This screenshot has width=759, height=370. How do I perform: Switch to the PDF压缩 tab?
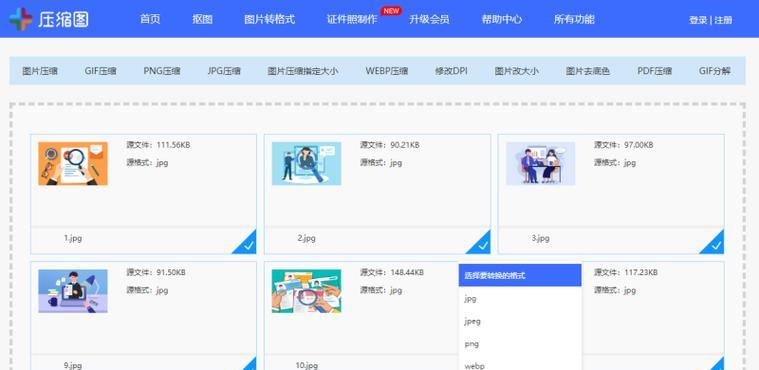tap(654, 71)
